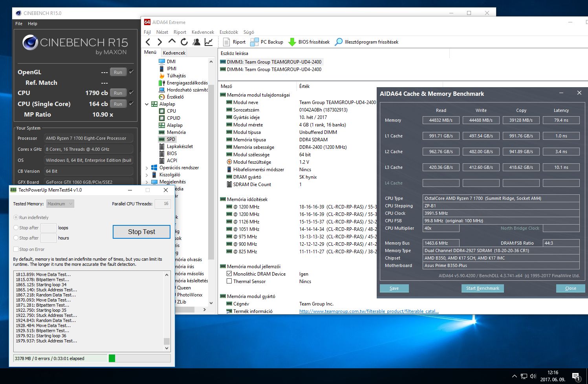Image resolution: width=588 pixels, height=384 pixels.
Task: Switch to the Kedvencek tab
Action: (174, 53)
